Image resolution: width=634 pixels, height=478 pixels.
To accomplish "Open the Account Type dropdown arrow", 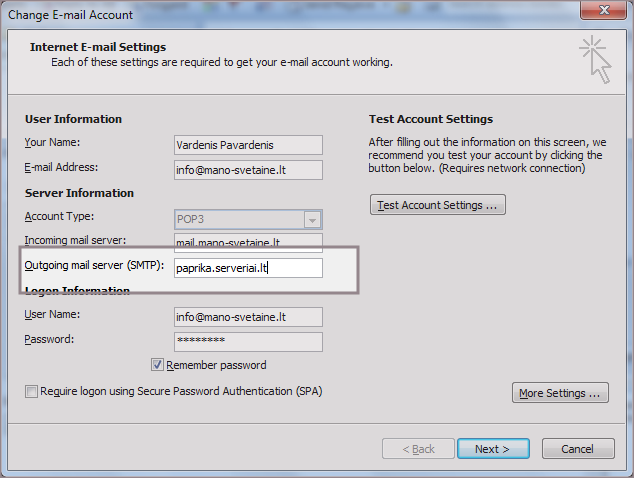I will tap(312, 220).
